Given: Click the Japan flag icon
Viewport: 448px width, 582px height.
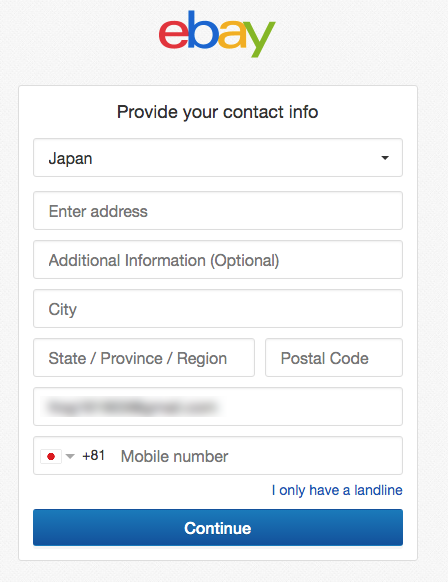Looking at the screenshot, I should click(51, 456).
